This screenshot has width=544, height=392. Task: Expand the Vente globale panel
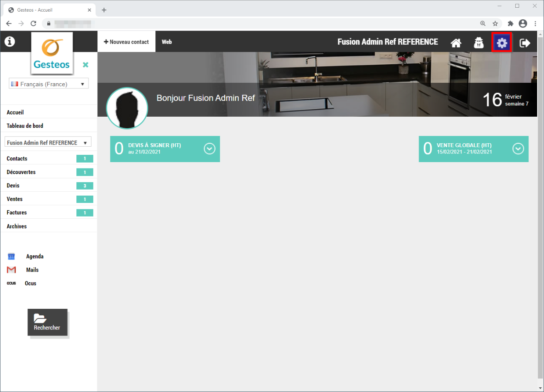518,149
